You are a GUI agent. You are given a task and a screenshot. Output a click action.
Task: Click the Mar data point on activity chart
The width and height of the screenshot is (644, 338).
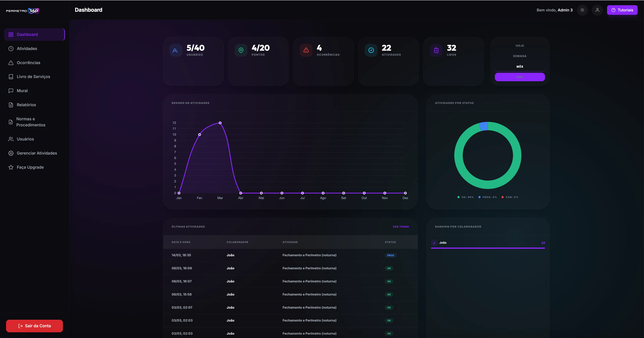coord(220,123)
